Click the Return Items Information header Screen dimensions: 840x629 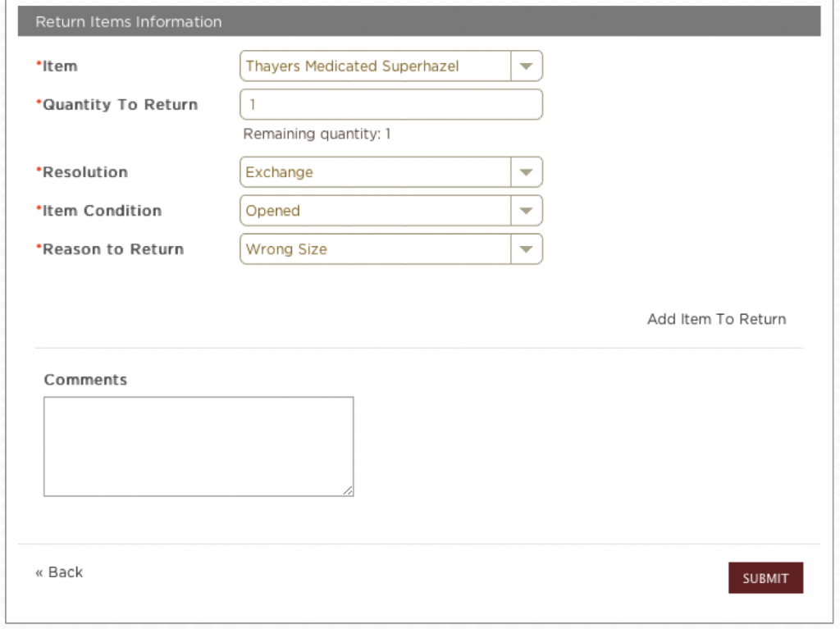click(419, 21)
